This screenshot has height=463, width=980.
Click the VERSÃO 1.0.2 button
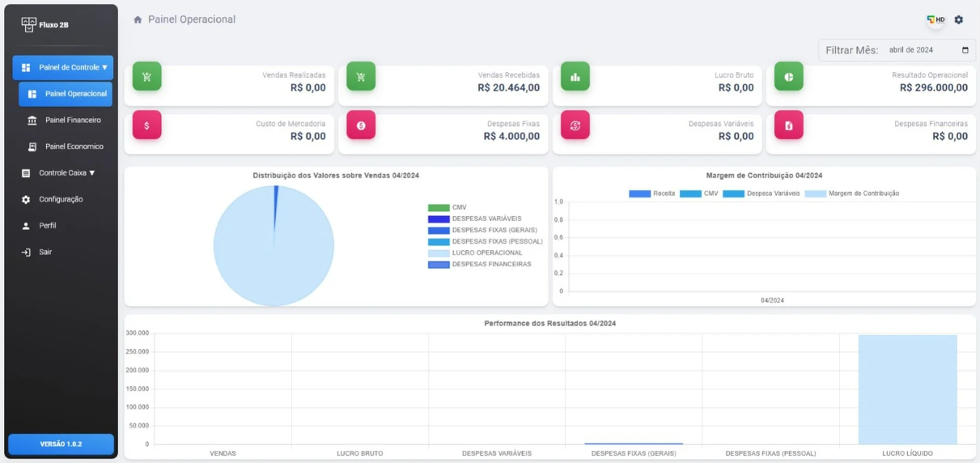pos(61,444)
